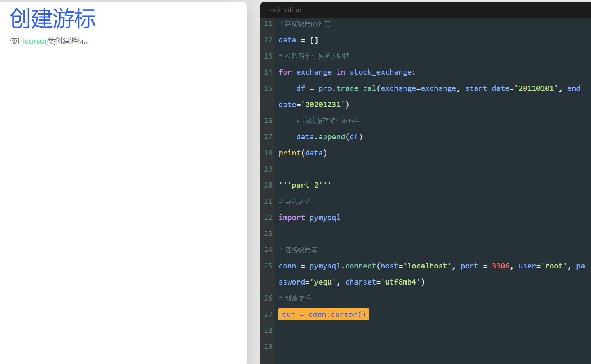Viewport: 591px width, 364px height.
Task: Click line number 22 in the gutter
Action: 268,218
